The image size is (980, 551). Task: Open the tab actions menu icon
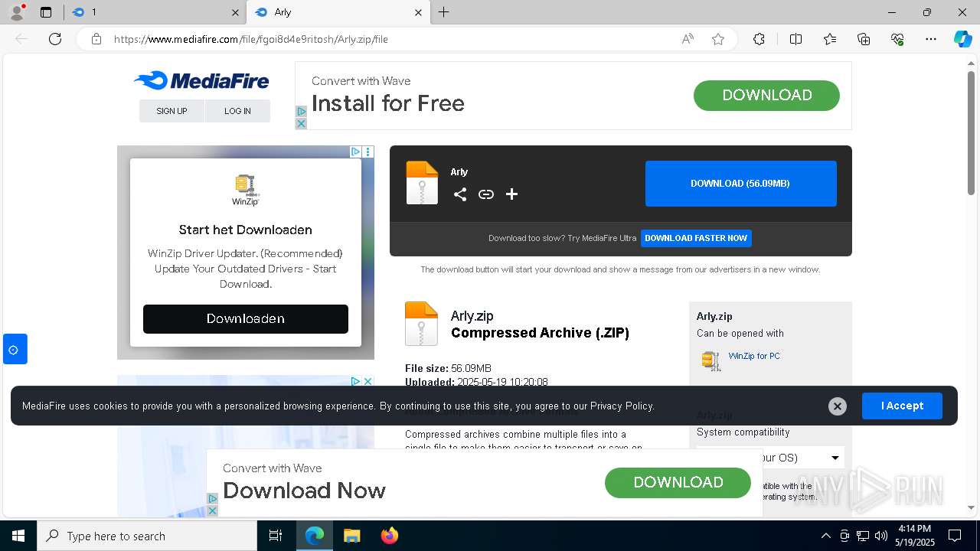[46, 12]
